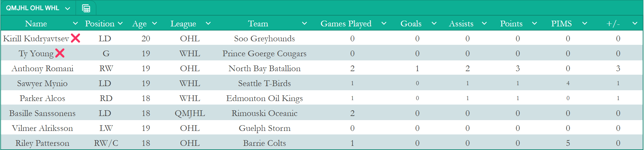Open the Points column filter arrow
The width and height of the screenshot is (644, 150).
(x=534, y=24)
